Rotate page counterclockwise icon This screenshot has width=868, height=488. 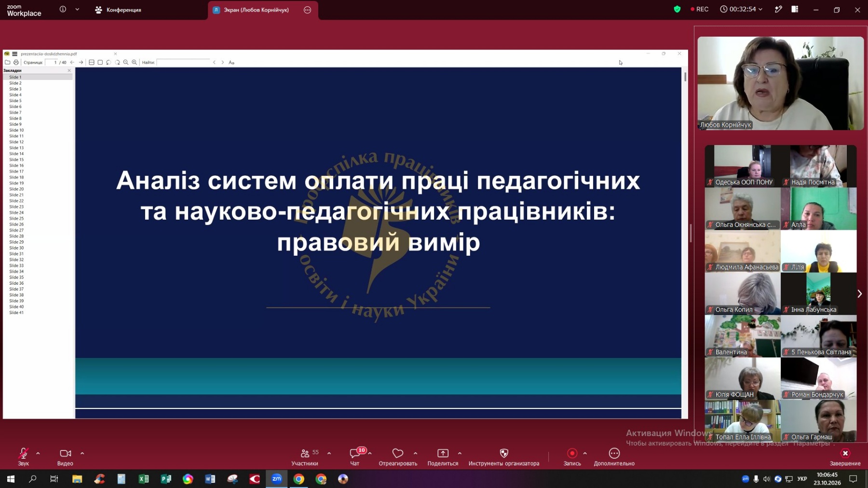(108, 62)
